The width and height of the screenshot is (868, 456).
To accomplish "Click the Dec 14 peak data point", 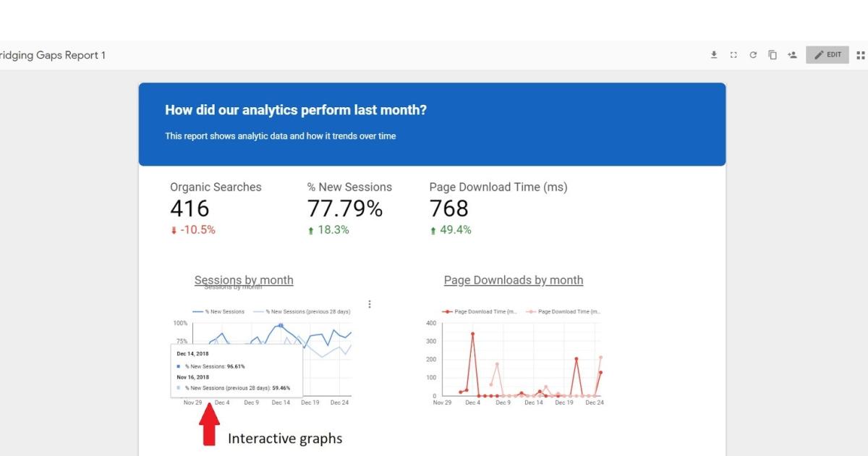I will pyautogui.click(x=281, y=326).
